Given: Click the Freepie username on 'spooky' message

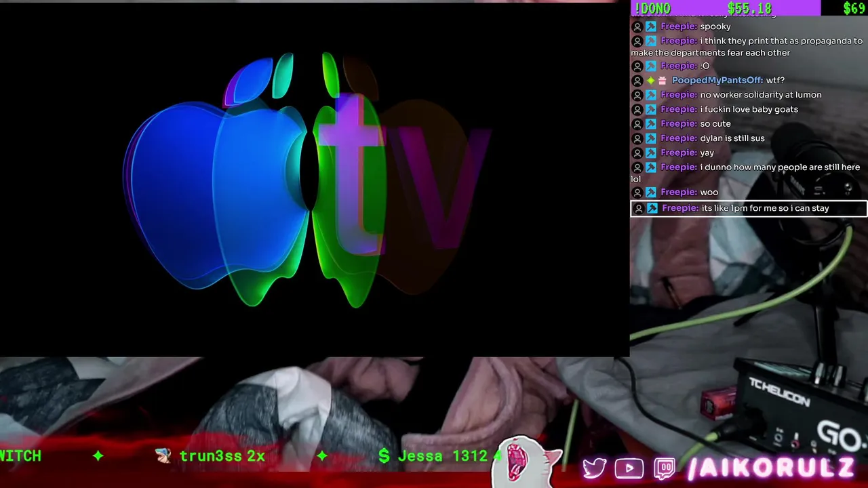Looking at the screenshot, I should (x=678, y=26).
